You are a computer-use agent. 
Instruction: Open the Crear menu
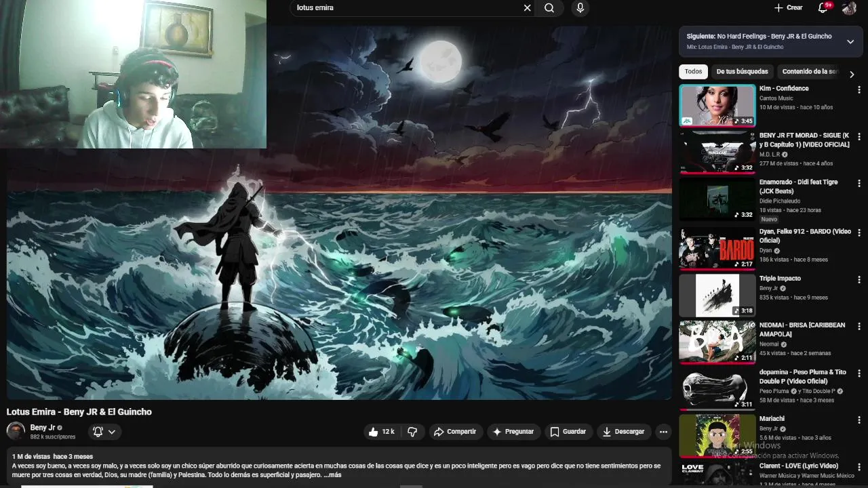[x=788, y=7]
